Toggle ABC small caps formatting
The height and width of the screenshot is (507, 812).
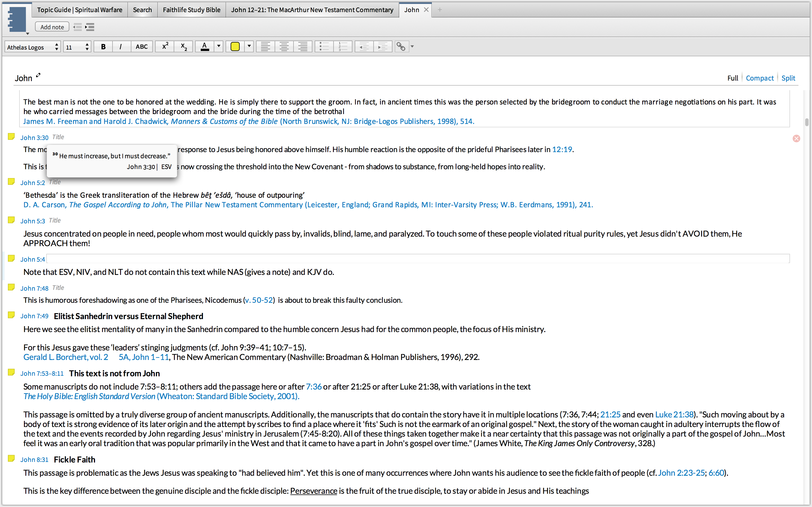coord(142,46)
